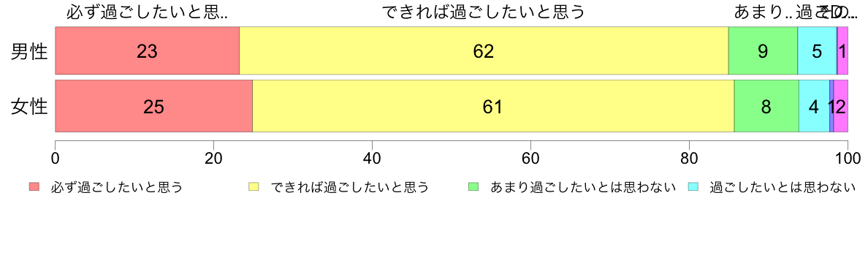
Task: Select the red 23 segment in 男性 bar
Action: [x=148, y=50]
